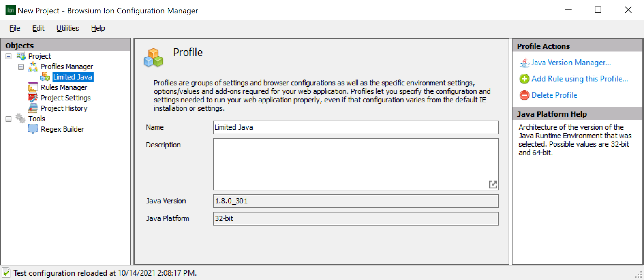Click the red minus Delete Profile icon
This screenshot has height=280, width=644.
[x=524, y=95]
